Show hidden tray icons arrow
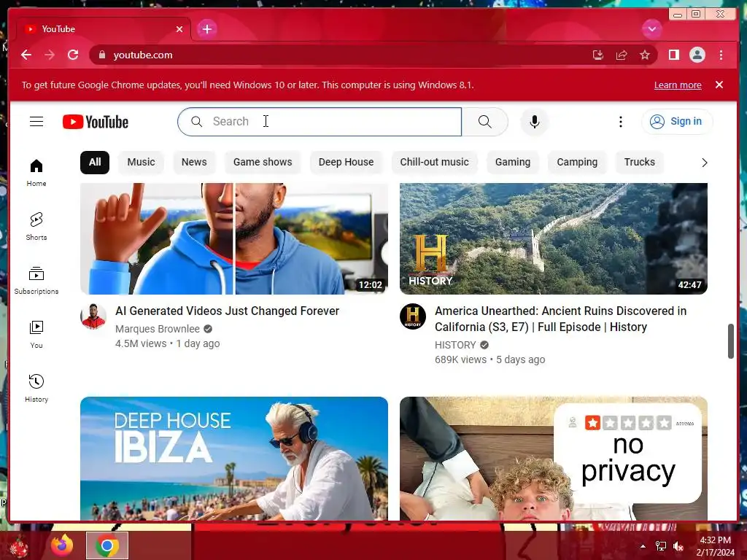747x560 pixels. click(643, 546)
